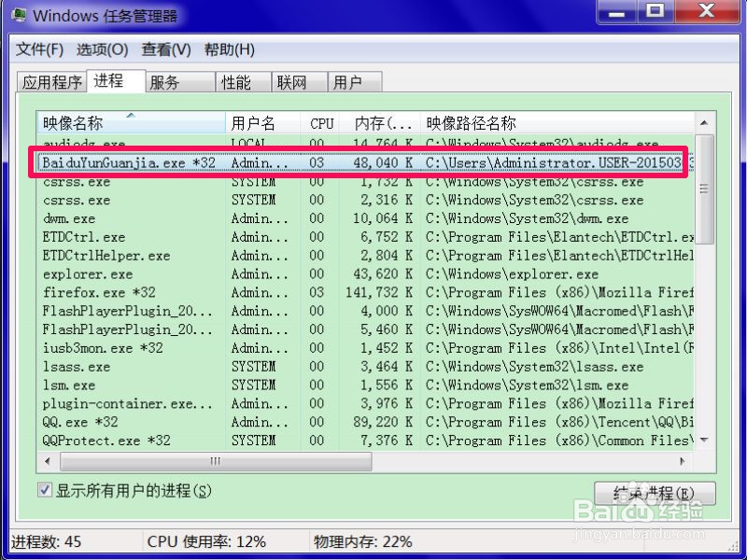
Task: Open the 查看(V) menu
Action: pos(166,49)
